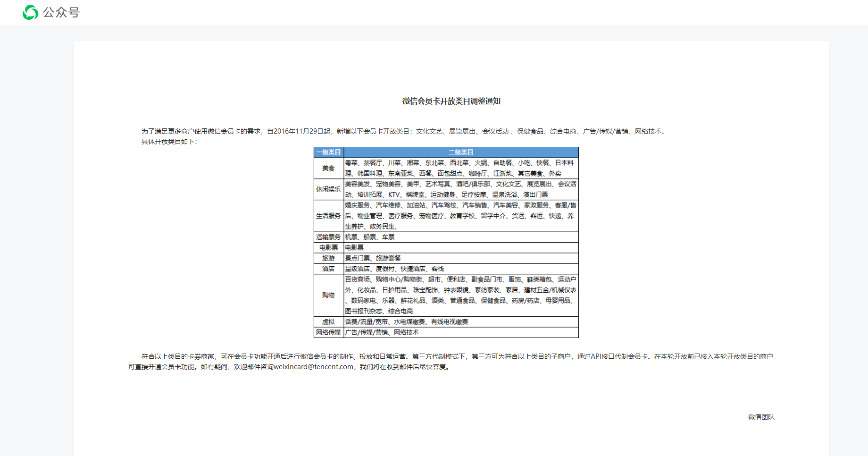Click the 虚拟 category cell
The width and height of the screenshot is (868, 456).
tap(328, 322)
